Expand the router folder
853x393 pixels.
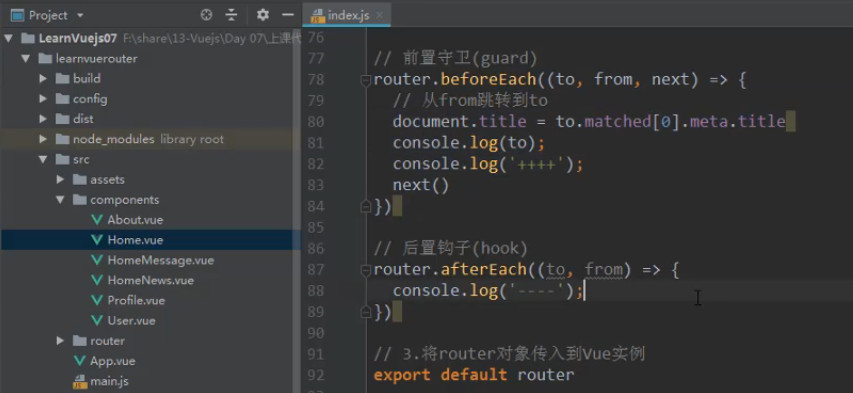(x=60, y=341)
